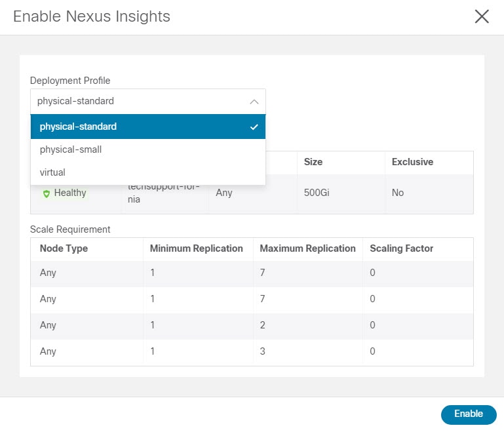504x432 pixels.
Task: Click the Healthy status text
Action: (x=70, y=193)
